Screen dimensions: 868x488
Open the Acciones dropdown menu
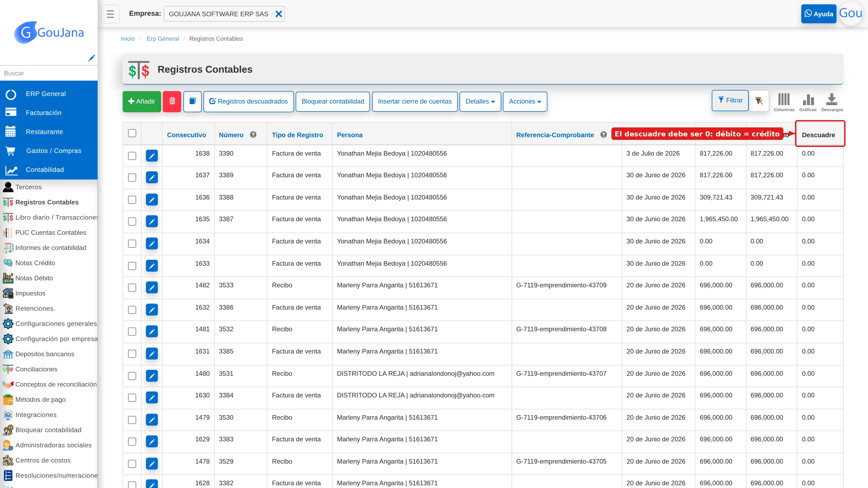525,101
